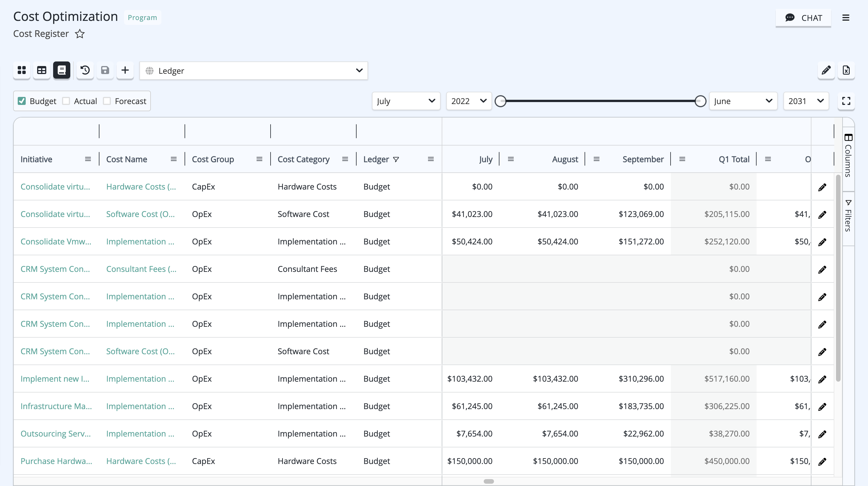Select the $150,000.00 August cell
Viewport: 868px width, 486px height.
coord(556,461)
